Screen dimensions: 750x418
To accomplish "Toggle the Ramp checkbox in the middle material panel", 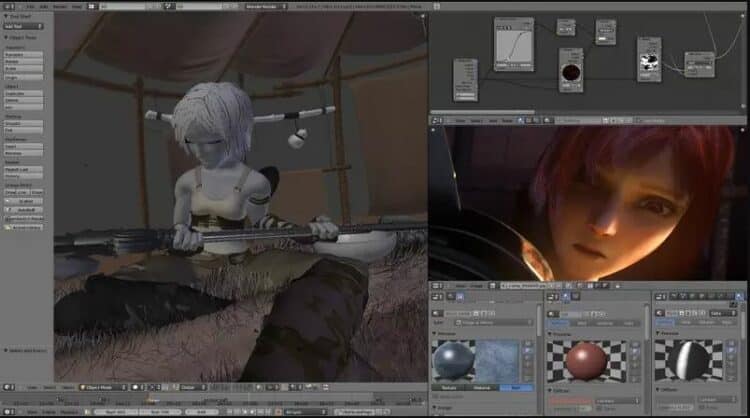I will click(x=599, y=408).
